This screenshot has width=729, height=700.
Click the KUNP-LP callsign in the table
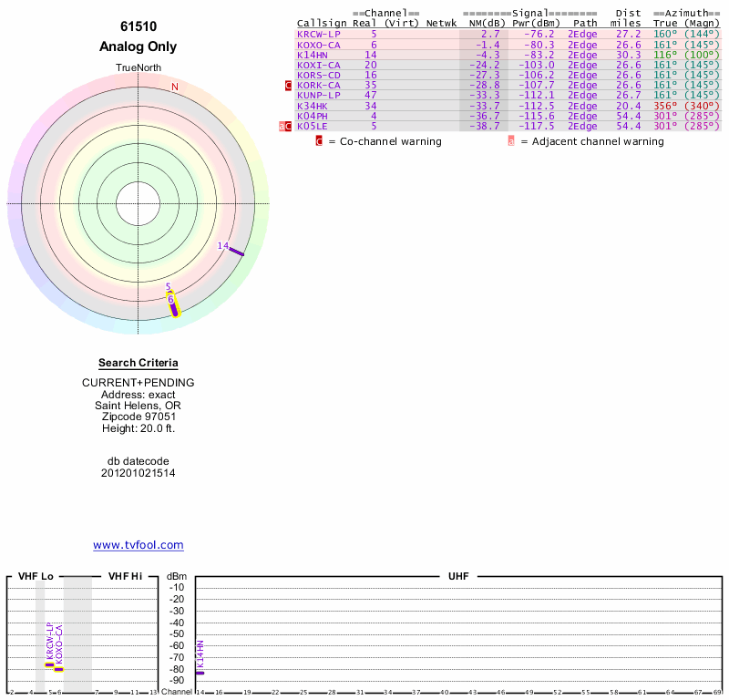[318, 95]
